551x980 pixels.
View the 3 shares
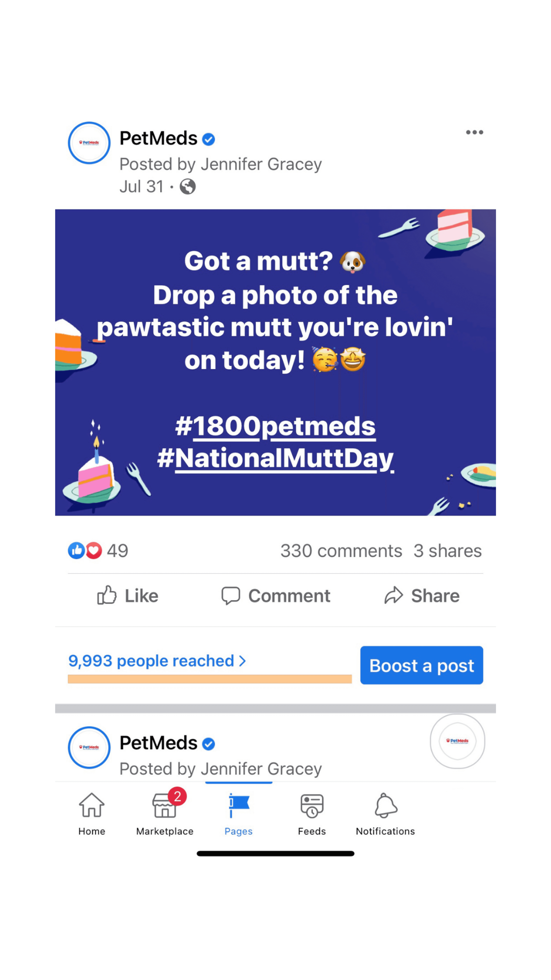(448, 551)
